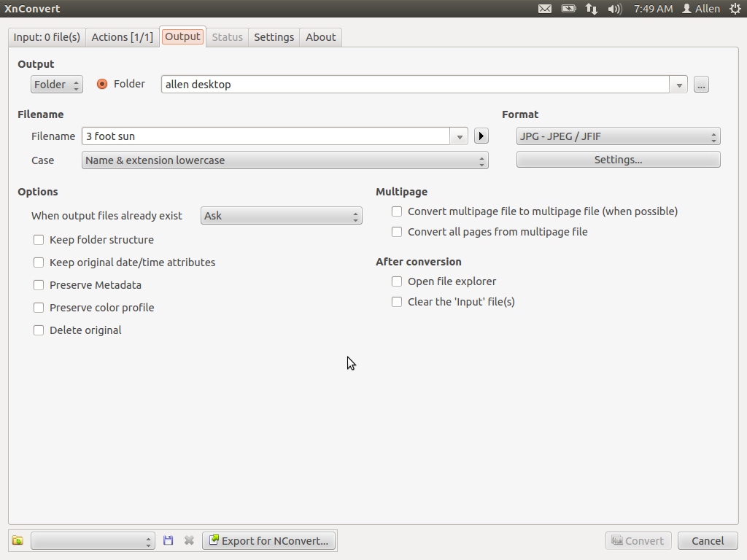Toggle Preserve Metadata checkbox
This screenshot has height=560, width=747.
point(39,285)
